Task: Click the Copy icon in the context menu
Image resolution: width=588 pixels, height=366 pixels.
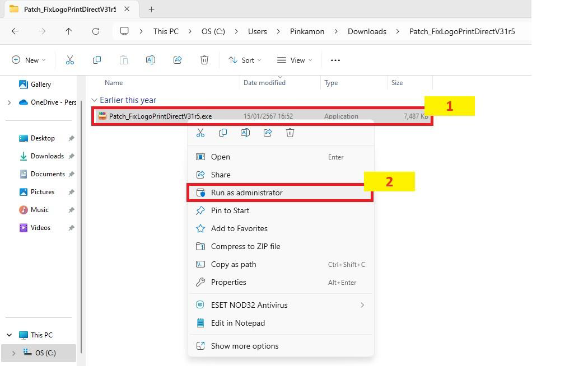Action: pos(223,133)
